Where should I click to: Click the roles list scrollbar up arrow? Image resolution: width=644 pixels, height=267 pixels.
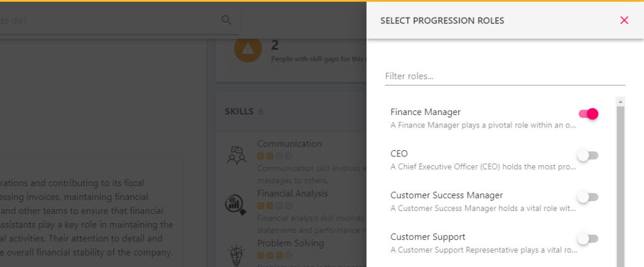click(621, 102)
